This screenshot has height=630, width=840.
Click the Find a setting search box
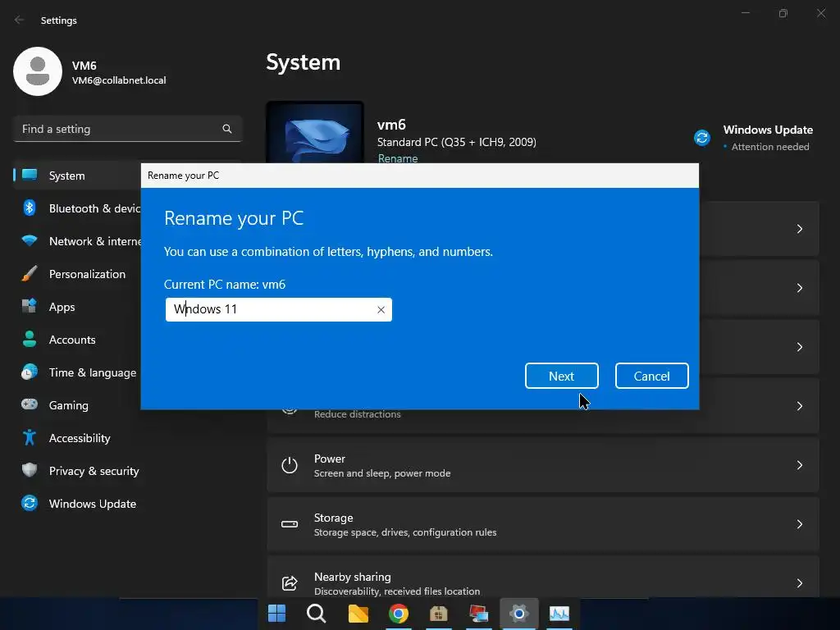[x=127, y=129]
